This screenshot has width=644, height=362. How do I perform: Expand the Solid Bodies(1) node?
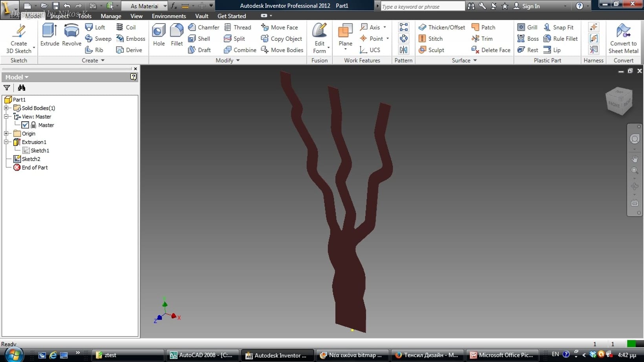coord(6,108)
